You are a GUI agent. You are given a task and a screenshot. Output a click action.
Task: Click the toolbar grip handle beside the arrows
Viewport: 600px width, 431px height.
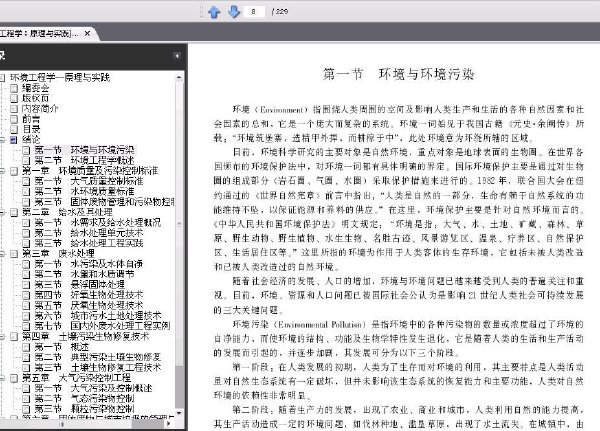(202, 12)
